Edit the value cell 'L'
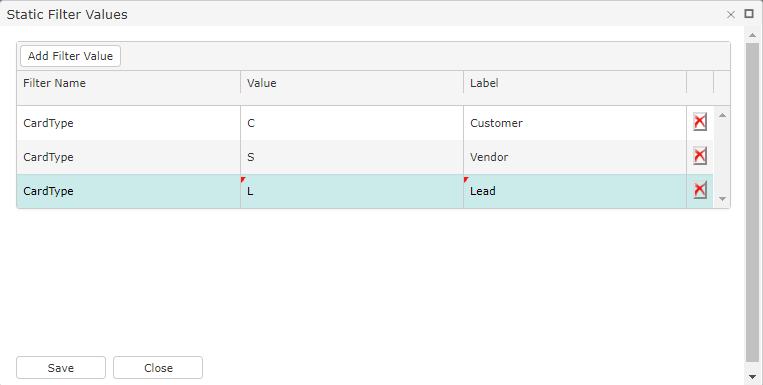763x385 pixels. [352, 191]
